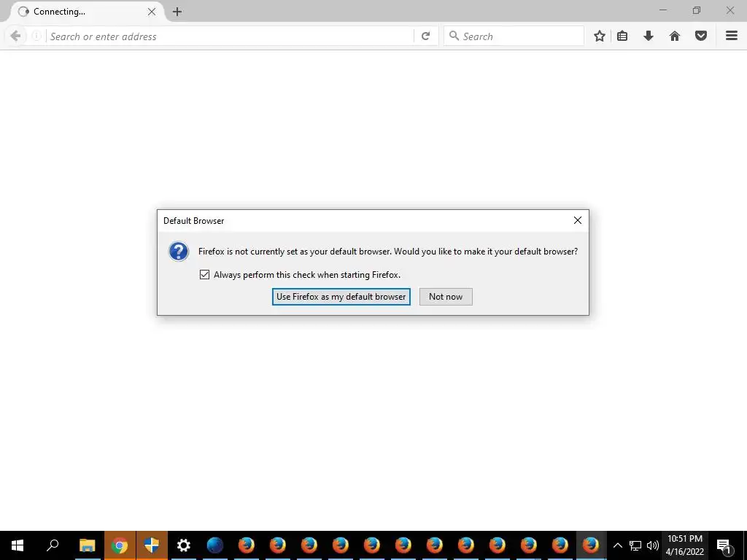Focus the Search or enter address bar

point(230,36)
